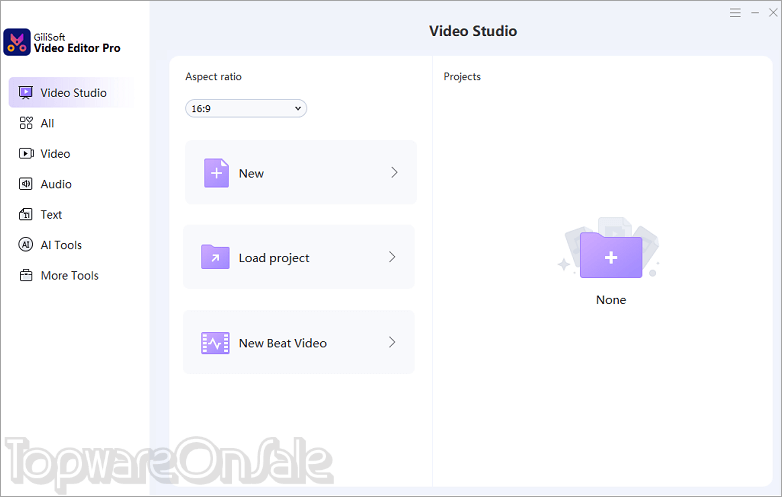Create a project with the New button

pyautogui.click(x=301, y=172)
